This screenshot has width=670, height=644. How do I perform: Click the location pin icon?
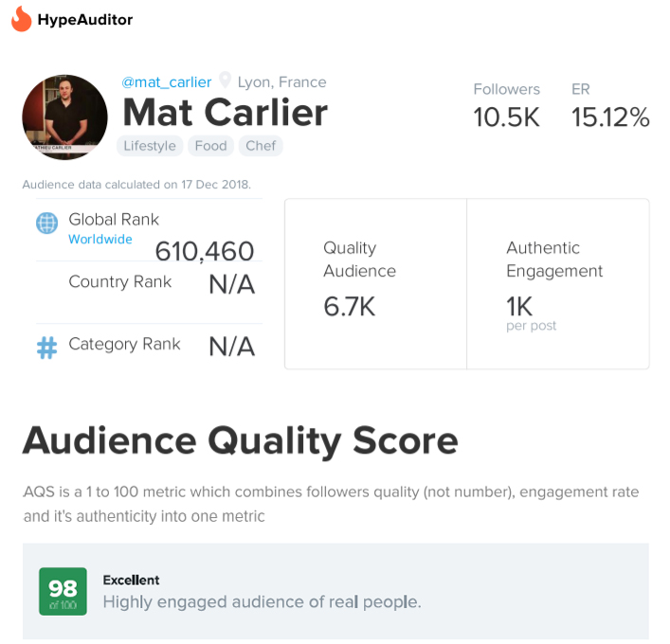click(x=225, y=80)
